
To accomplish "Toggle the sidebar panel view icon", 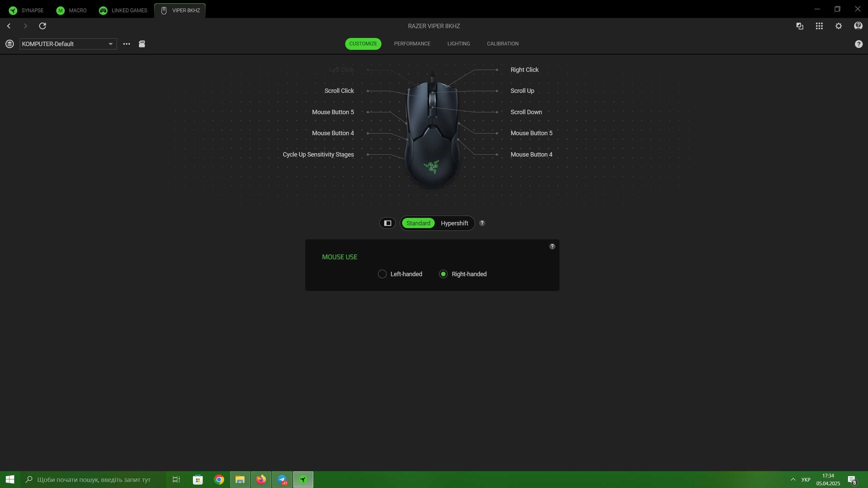I will point(387,223).
